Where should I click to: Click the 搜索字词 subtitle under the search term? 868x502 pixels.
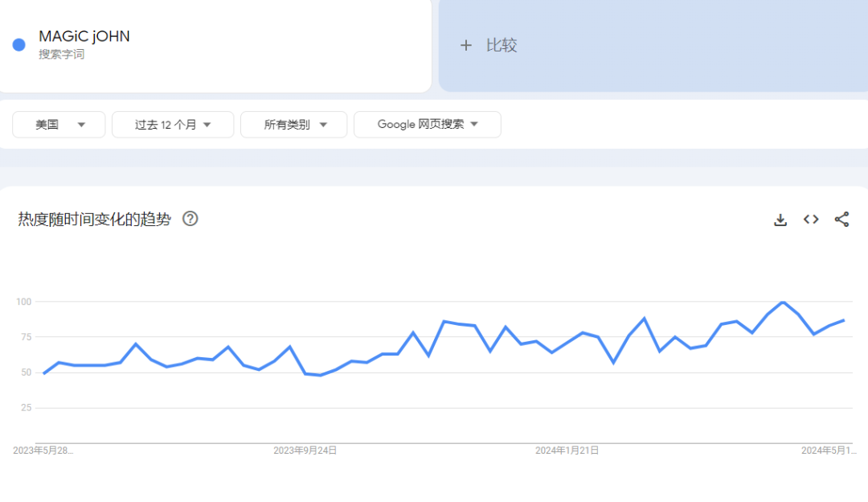click(x=61, y=55)
